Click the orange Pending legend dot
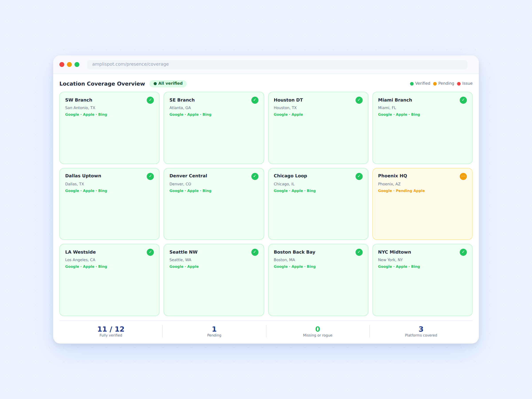This screenshot has width=532, height=399. (x=435, y=84)
